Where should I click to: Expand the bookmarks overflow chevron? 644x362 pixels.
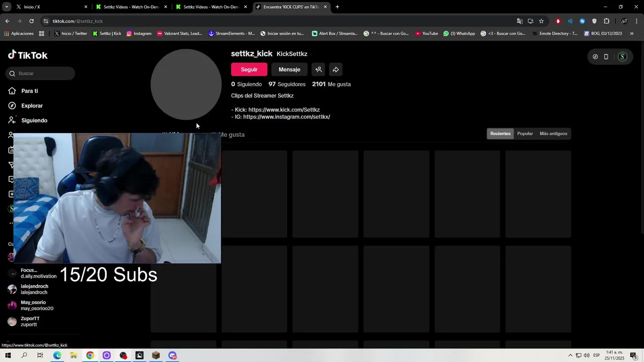click(x=632, y=34)
